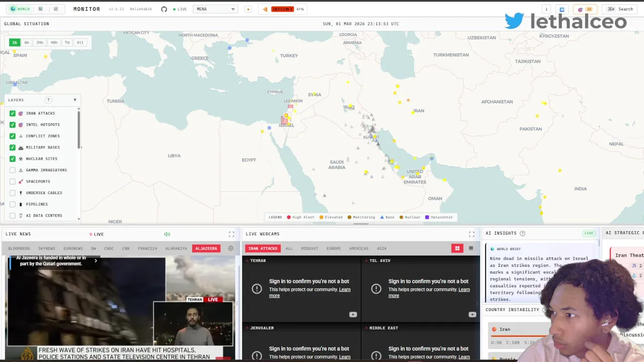Screen dimensions: 644x362
Task: Expand Live News panel to fullscreen
Action: pyautogui.click(x=231, y=234)
